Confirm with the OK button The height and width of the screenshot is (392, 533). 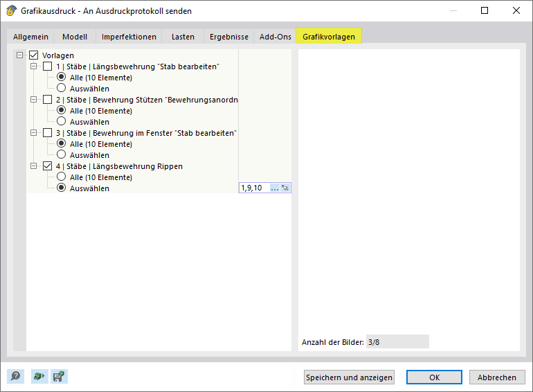point(434,377)
